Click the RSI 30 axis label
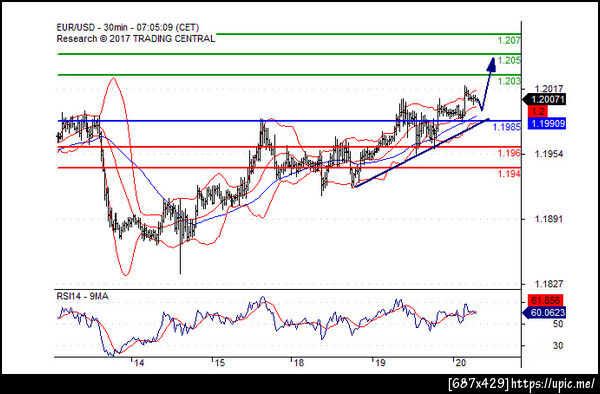The height and width of the screenshot is (394, 600). [x=558, y=345]
